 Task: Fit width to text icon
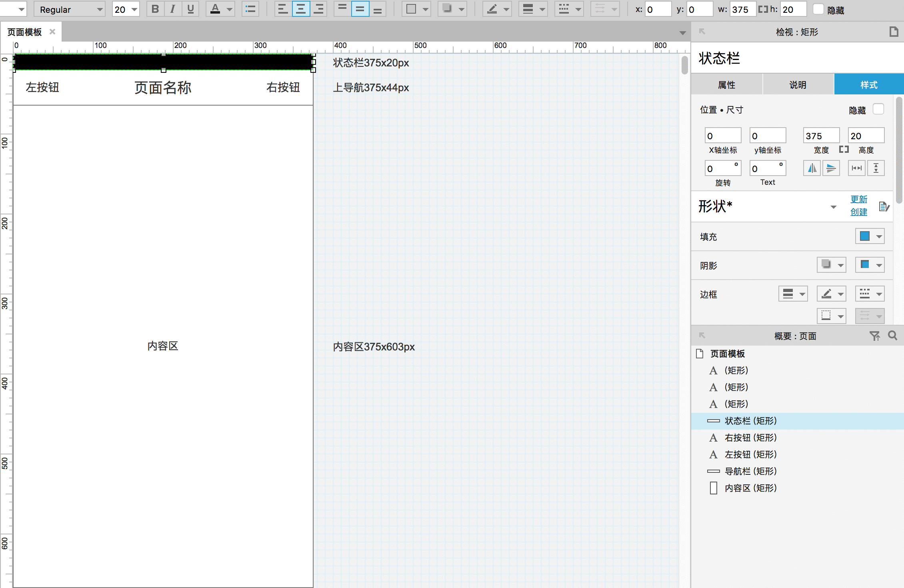coord(857,168)
